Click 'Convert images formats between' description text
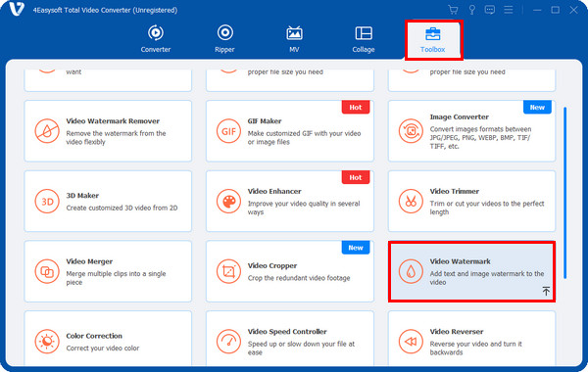This screenshot has width=588, height=372. (480, 137)
